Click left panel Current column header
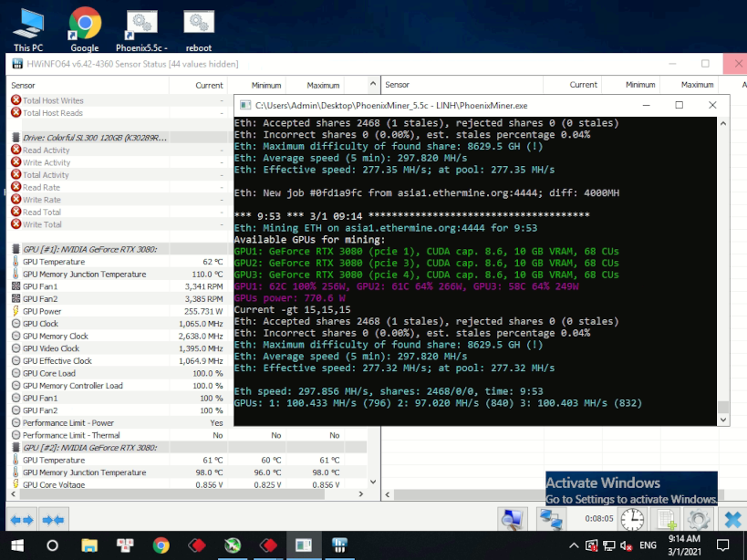Screen dimensions: 747x560 pyautogui.click(x=198, y=85)
